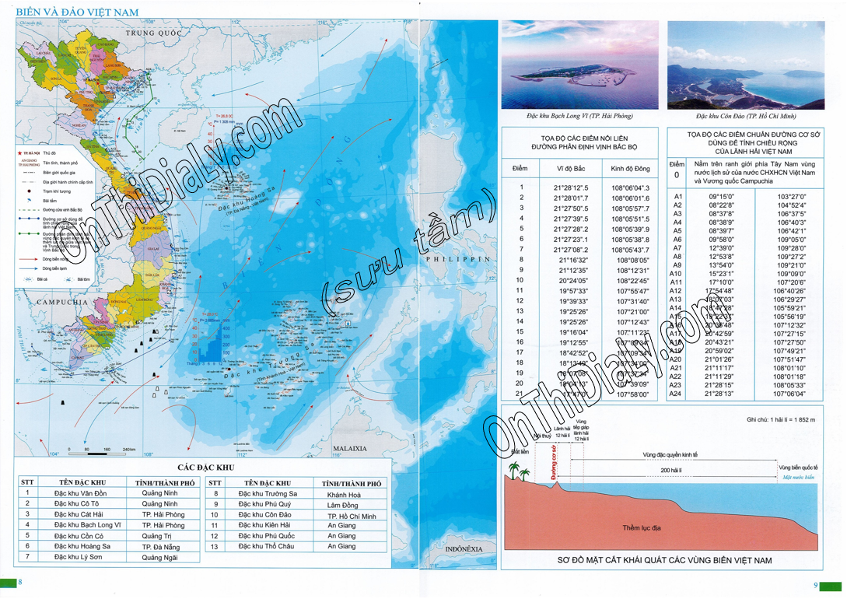Click the Kinh độ Đông column header
The image size is (868, 606).
pyautogui.click(x=630, y=168)
